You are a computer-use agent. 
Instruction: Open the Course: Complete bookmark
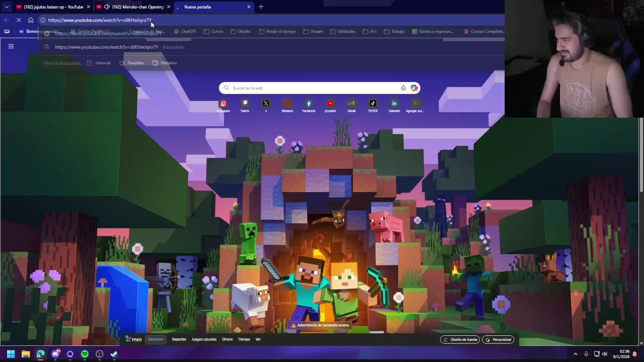tap(484, 31)
